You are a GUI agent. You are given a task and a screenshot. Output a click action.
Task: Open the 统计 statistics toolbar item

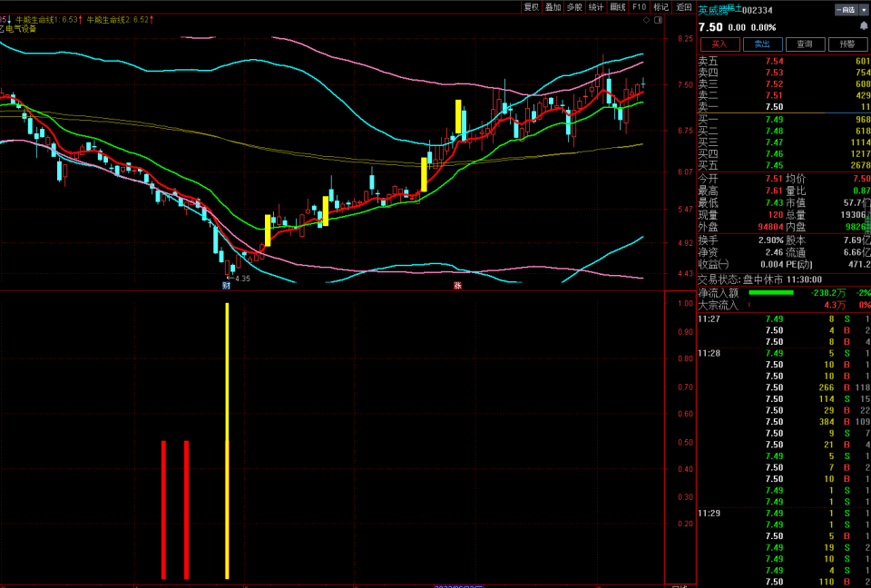[x=596, y=6]
